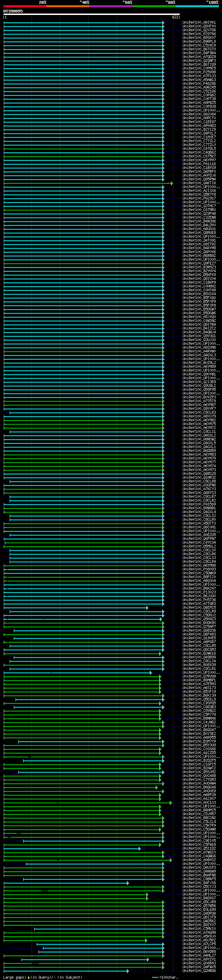Screen dimensions: 222x980
Task: Select the UniRef100_A5AW13 label
Action: [x=199, y=80]
